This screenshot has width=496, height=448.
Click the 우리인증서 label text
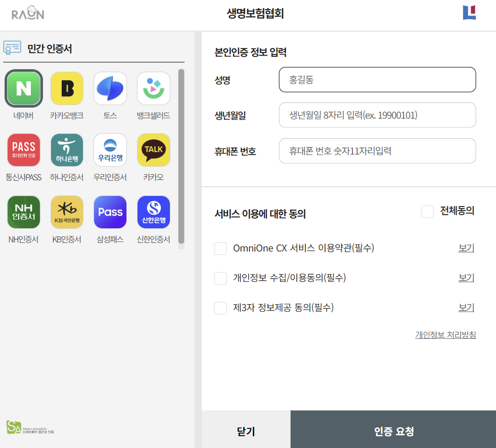coord(110,177)
